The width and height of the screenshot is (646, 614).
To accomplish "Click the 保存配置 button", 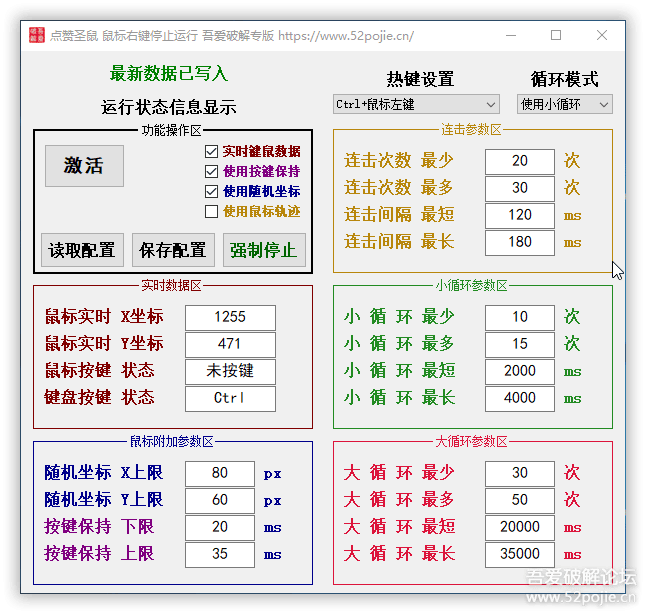I will pos(173,250).
